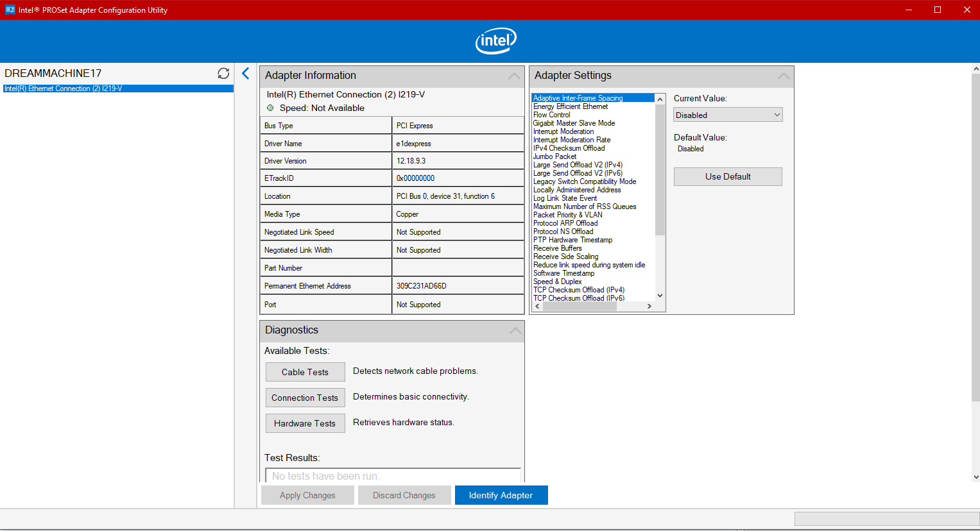Collapse the Adapter Information panel
The image size is (980, 531).
514,76
